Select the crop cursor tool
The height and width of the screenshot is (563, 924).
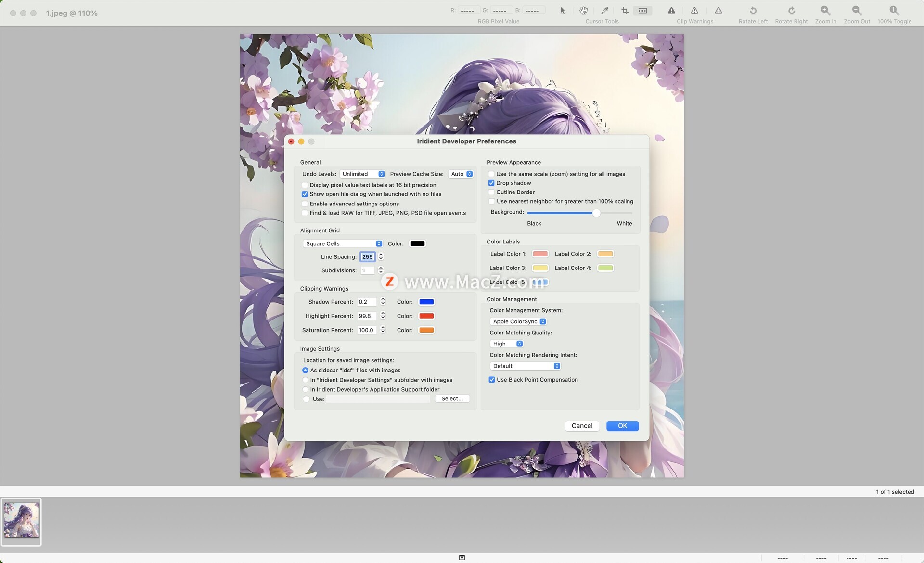625,11
